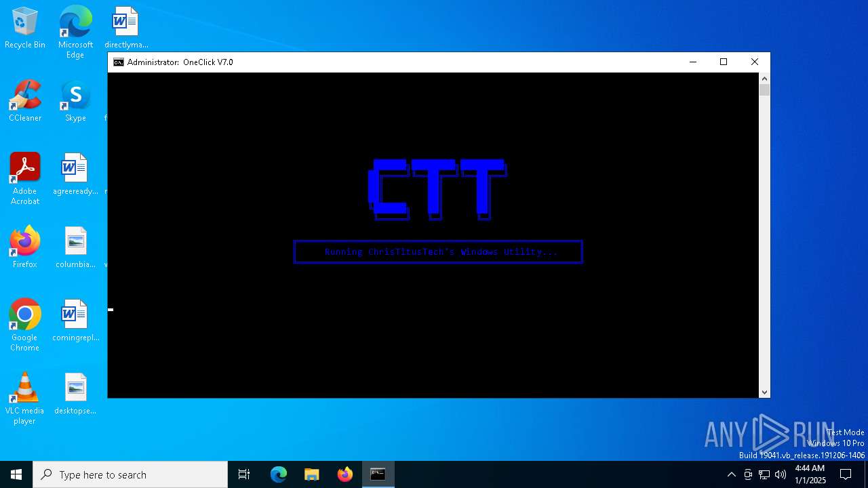Close the OneClick V7.0 window
The width and height of the screenshot is (868, 488).
click(755, 62)
